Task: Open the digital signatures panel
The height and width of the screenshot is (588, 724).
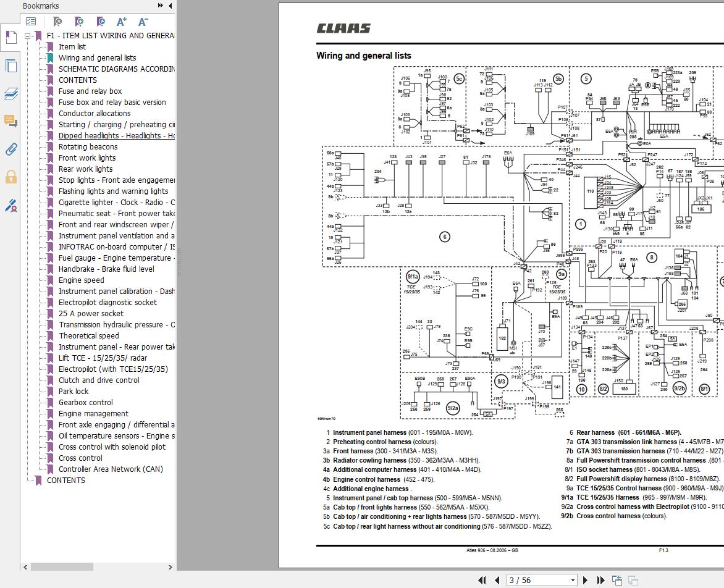Action: (x=11, y=205)
